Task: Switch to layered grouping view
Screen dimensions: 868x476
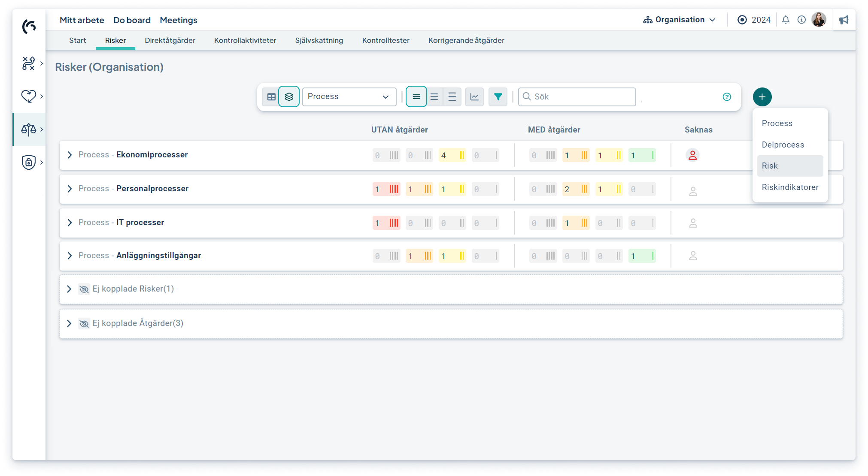Action: coord(289,97)
